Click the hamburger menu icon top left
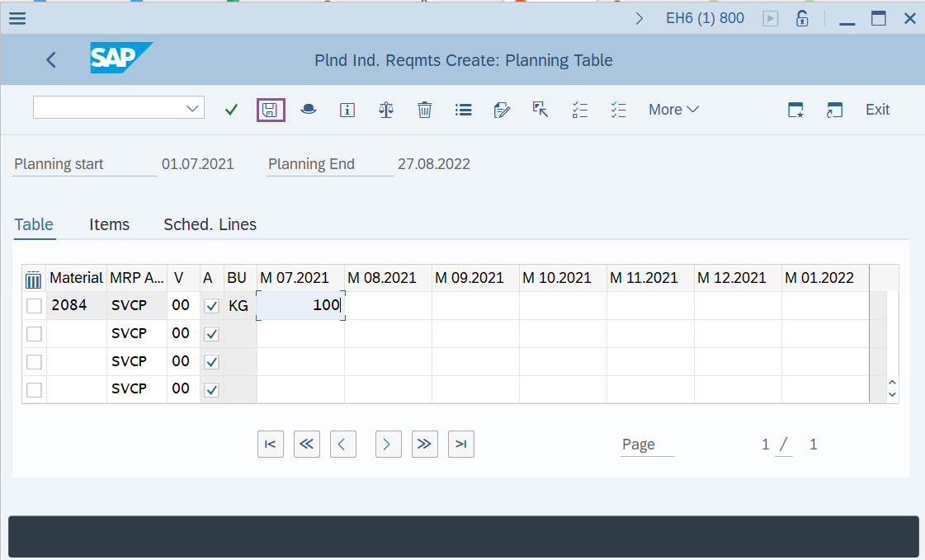The image size is (925, 560). coord(17,18)
